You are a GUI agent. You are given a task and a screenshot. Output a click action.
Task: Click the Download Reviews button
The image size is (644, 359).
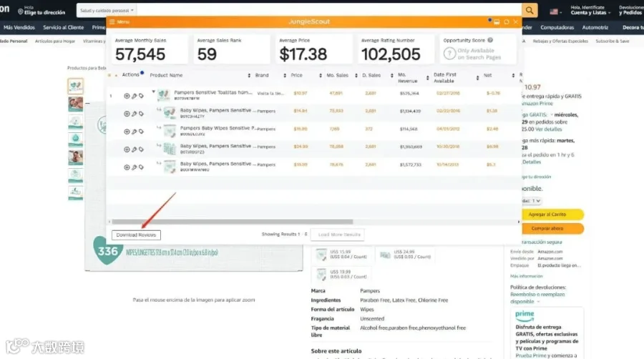(x=136, y=235)
